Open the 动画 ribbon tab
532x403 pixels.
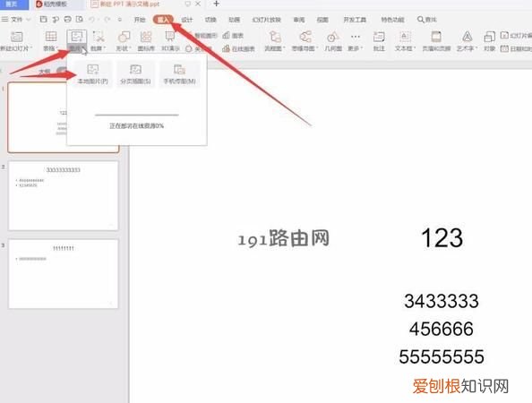click(x=234, y=20)
